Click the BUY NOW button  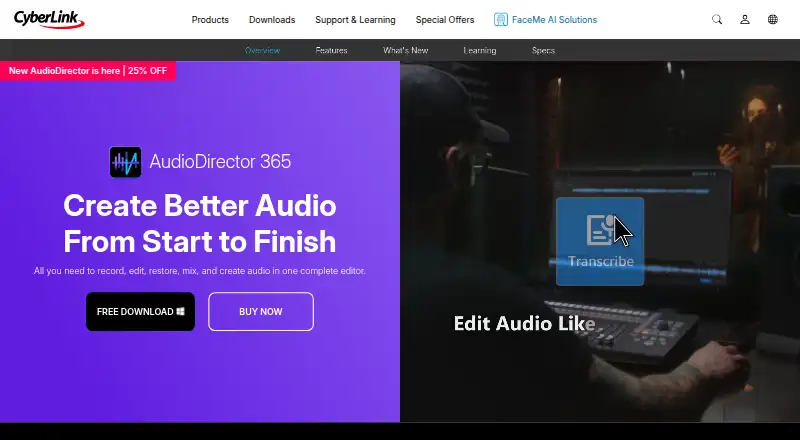tap(261, 311)
